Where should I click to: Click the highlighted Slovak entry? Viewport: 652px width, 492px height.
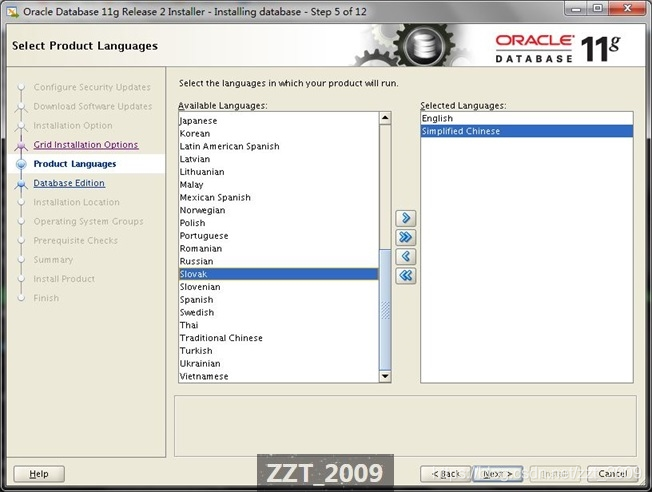tap(279, 274)
